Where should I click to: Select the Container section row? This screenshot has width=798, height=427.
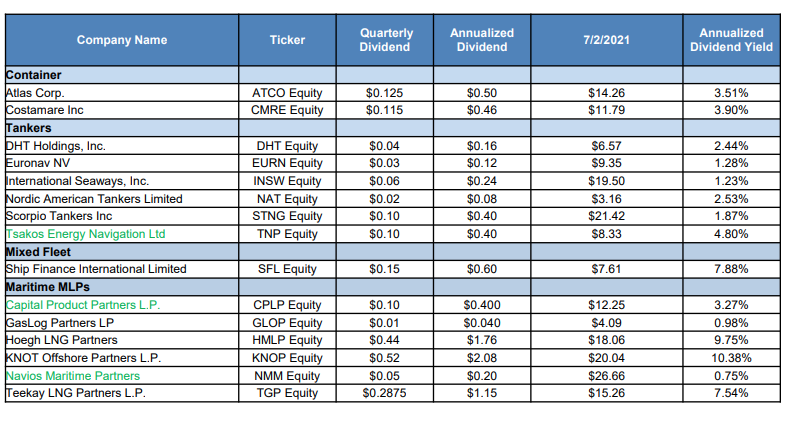[34, 75]
